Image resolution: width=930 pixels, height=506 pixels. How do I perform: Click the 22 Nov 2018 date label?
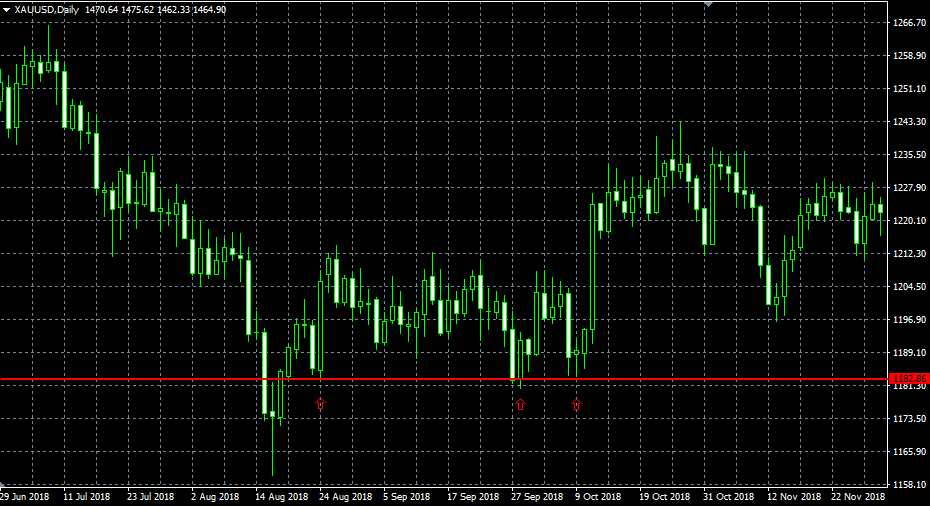(x=858, y=497)
